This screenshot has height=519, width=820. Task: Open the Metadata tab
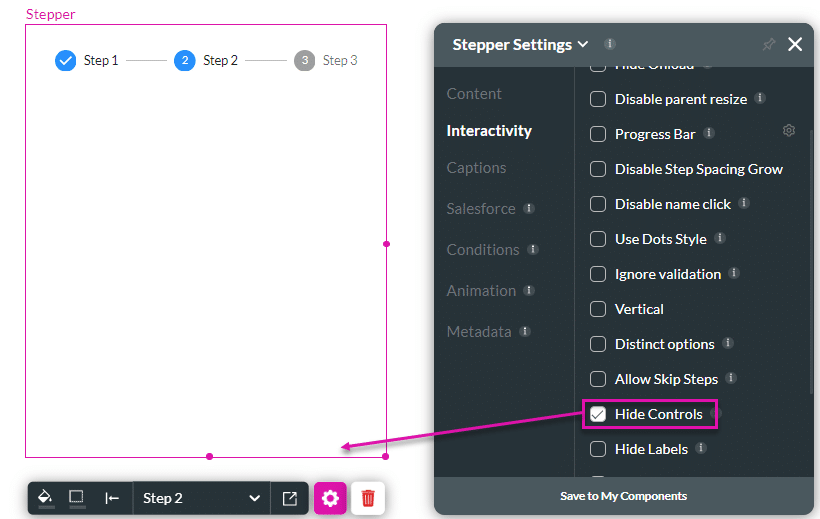479,332
